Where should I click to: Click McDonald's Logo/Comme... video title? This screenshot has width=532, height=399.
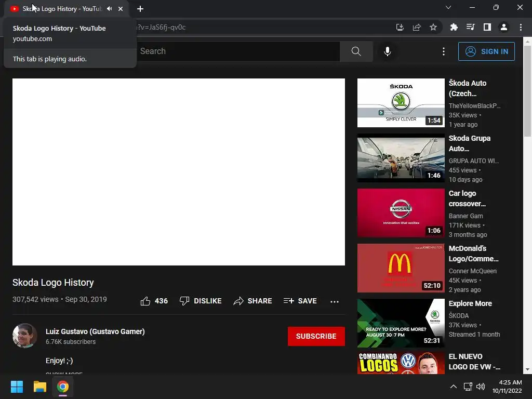(x=474, y=254)
